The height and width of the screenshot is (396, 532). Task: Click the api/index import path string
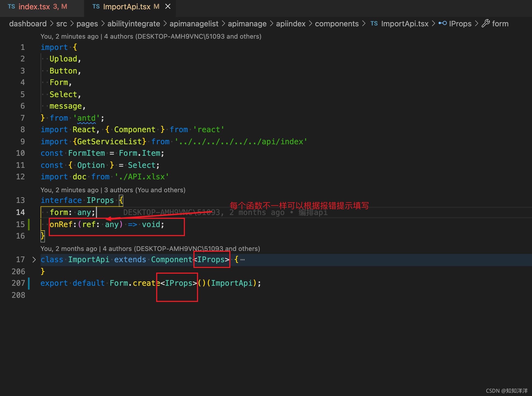click(x=241, y=142)
